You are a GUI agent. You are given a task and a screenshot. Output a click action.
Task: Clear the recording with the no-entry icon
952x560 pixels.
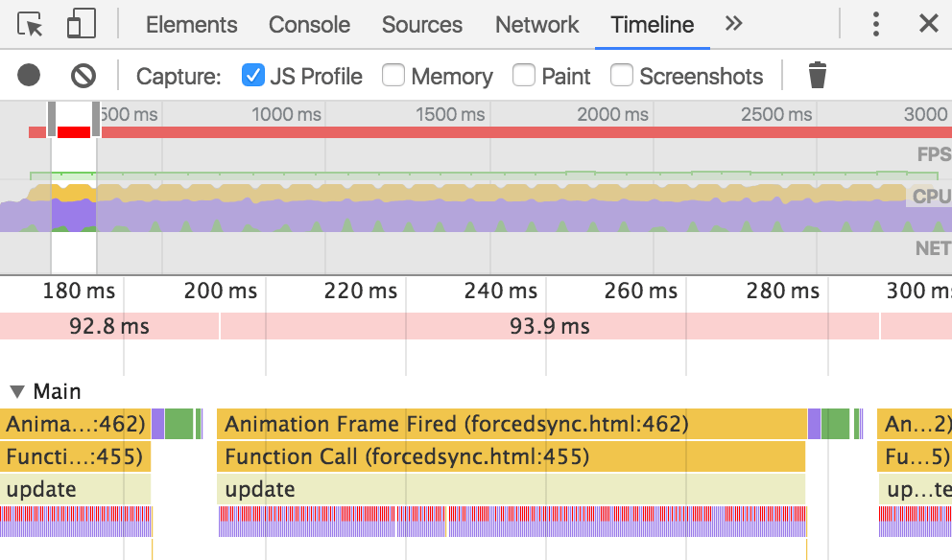pos(84,75)
